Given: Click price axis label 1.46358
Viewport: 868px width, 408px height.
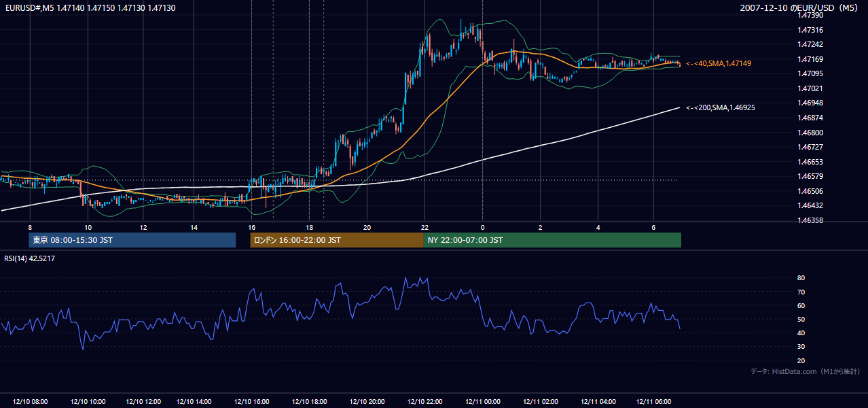Looking at the screenshot, I should click(x=810, y=220).
